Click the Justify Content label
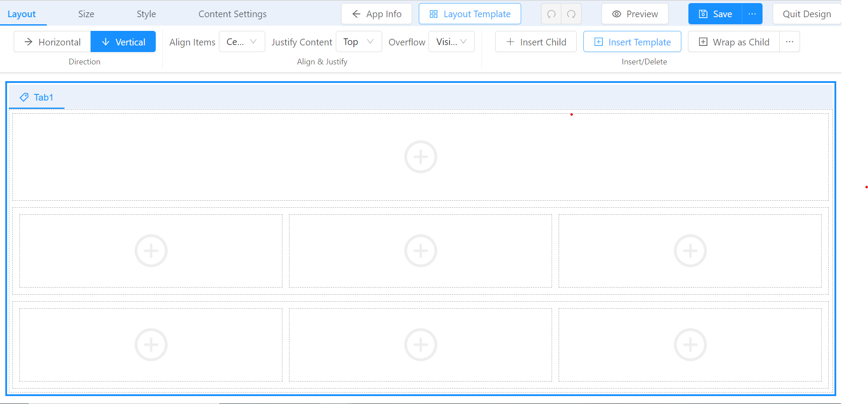Image resolution: width=868 pixels, height=404 pixels. coord(302,42)
